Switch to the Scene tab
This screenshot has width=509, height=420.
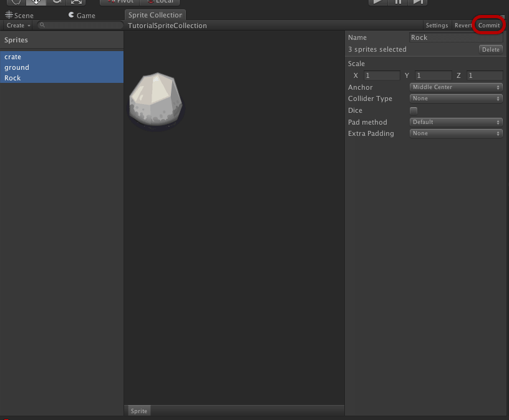pyautogui.click(x=19, y=15)
